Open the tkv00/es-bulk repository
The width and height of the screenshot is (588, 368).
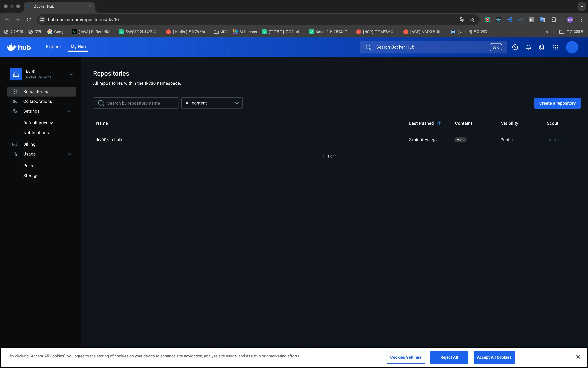click(109, 140)
